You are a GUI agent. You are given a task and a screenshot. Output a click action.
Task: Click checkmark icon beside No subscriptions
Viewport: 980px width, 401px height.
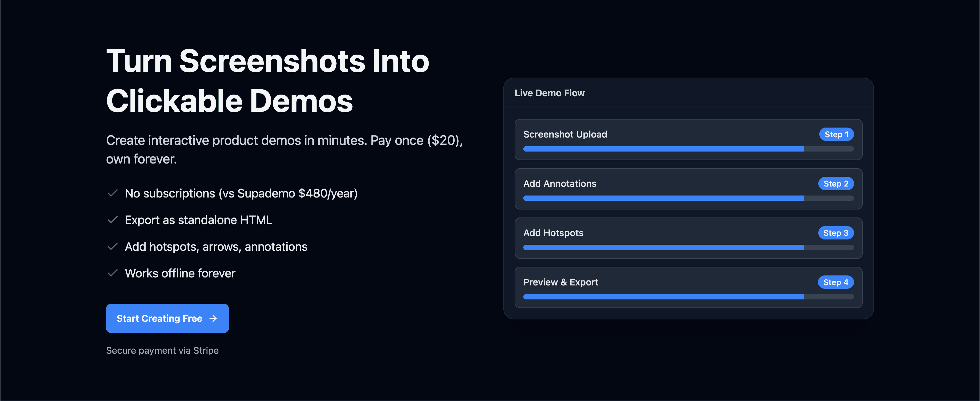[x=112, y=193]
